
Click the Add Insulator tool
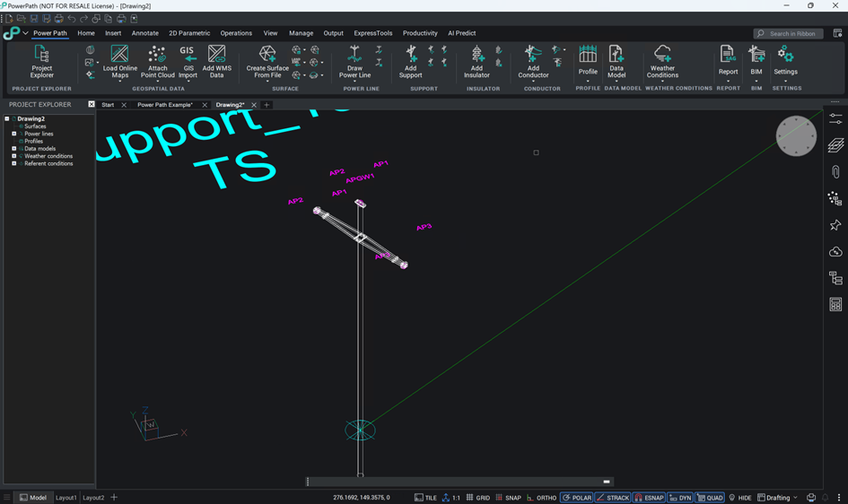point(476,62)
